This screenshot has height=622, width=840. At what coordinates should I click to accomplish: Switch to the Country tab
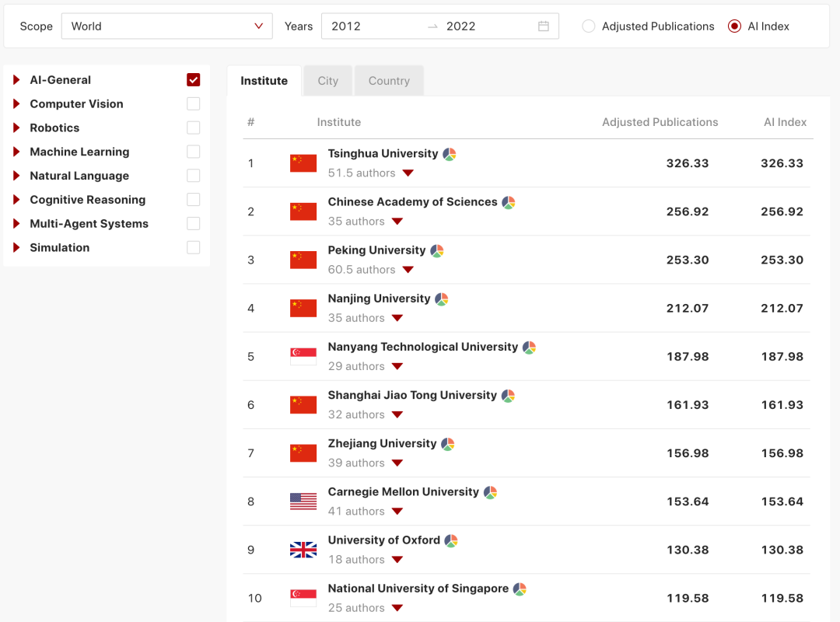tap(389, 81)
